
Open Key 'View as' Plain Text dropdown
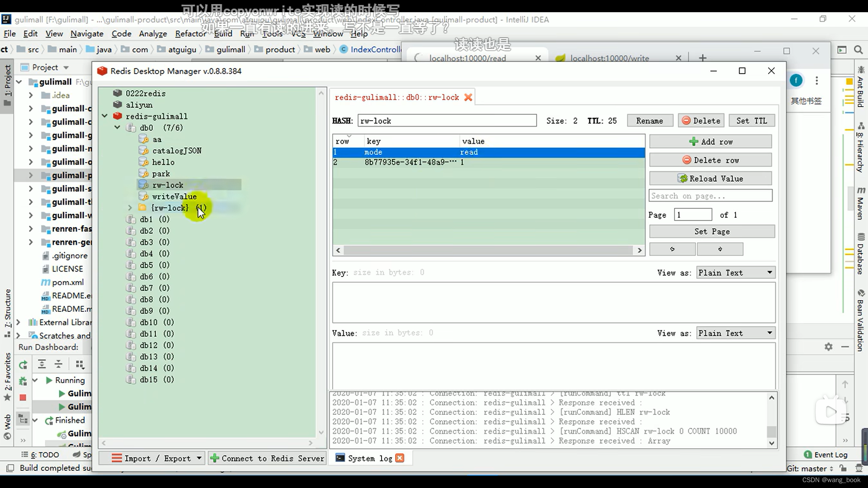(736, 272)
